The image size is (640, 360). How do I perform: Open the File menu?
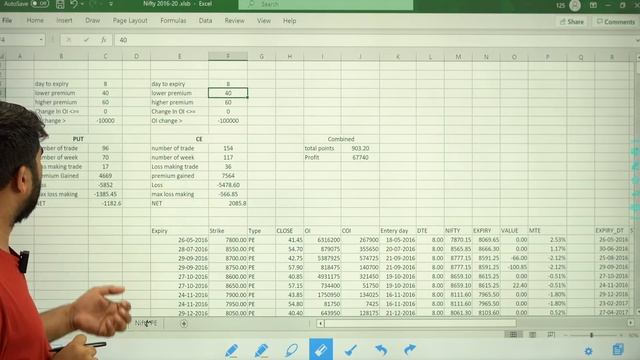coord(7,20)
